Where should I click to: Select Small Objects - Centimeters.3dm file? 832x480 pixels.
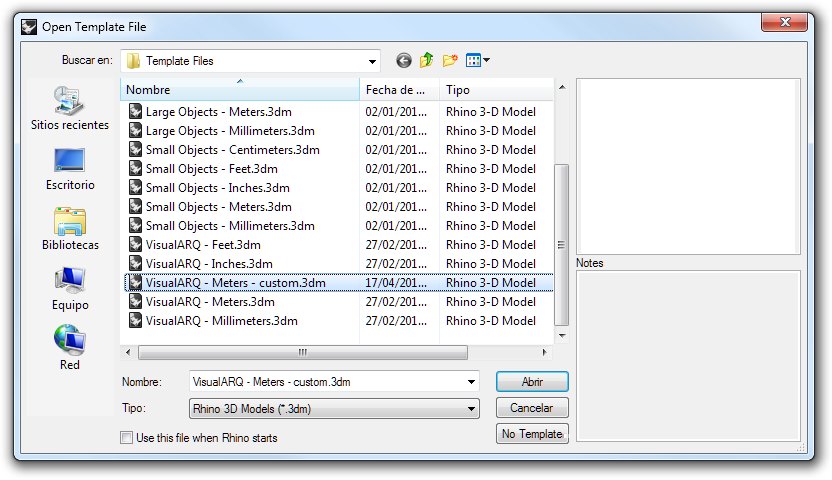pos(232,150)
